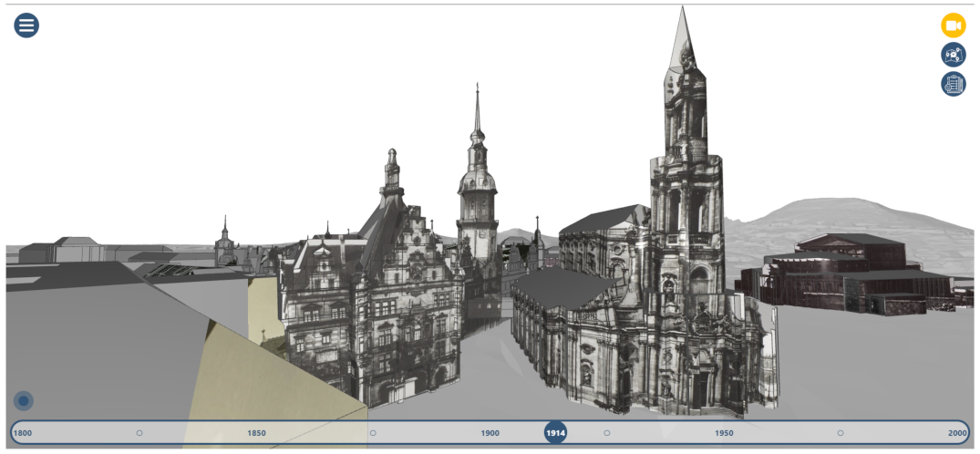Click the yellow video camera button

pyautogui.click(x=954, y=26)
